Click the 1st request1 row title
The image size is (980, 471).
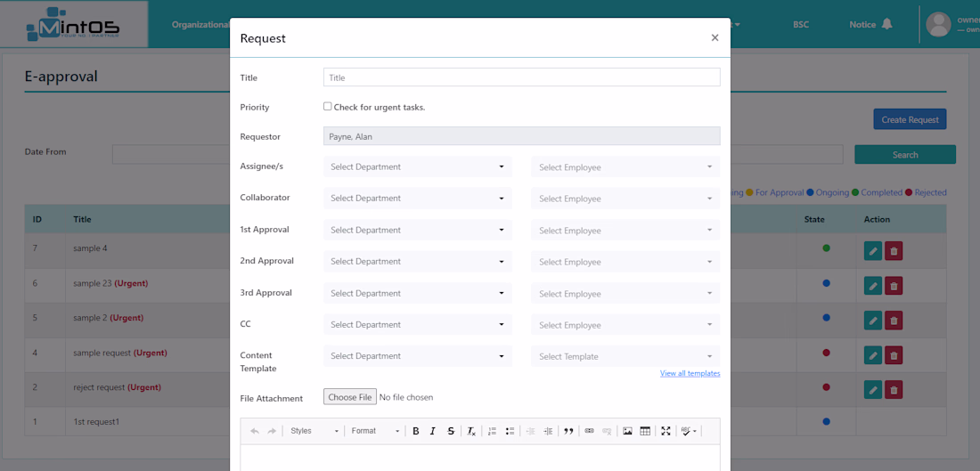coord(95,422)
